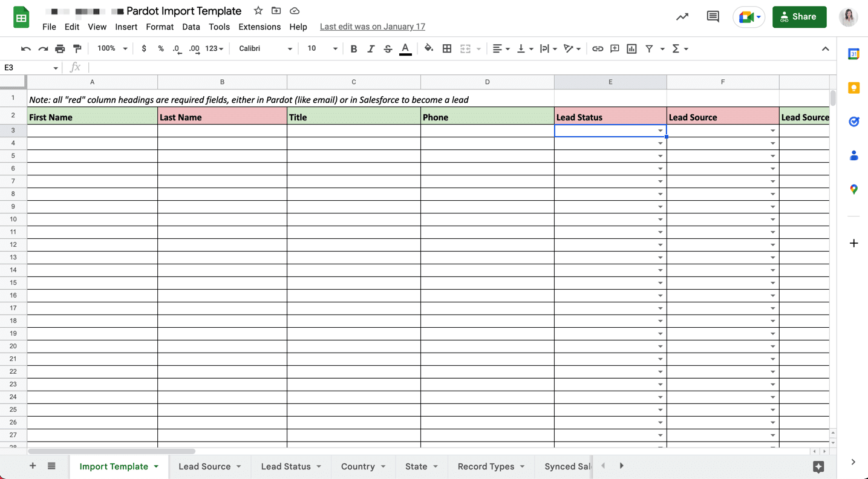This screenshot has width=868, height=479.
Task: Insert a link
Action: pyautogui.click(x=598, y=48)
